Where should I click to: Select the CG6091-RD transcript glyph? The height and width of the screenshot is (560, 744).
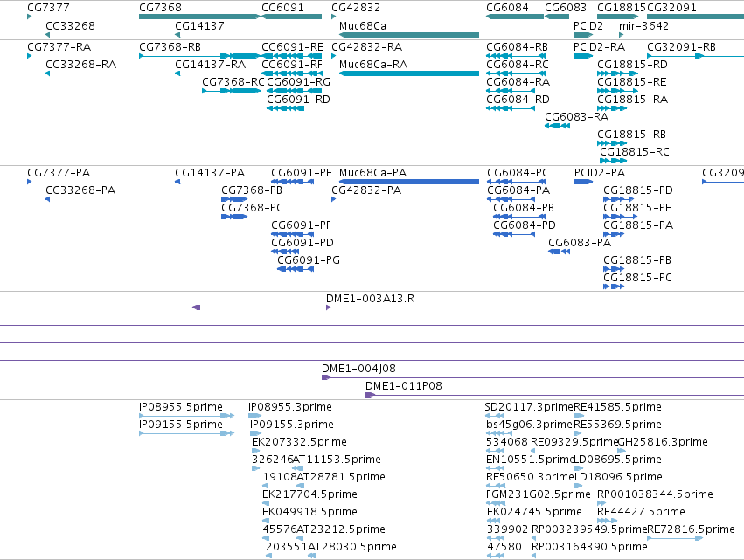tap(285, 108)
